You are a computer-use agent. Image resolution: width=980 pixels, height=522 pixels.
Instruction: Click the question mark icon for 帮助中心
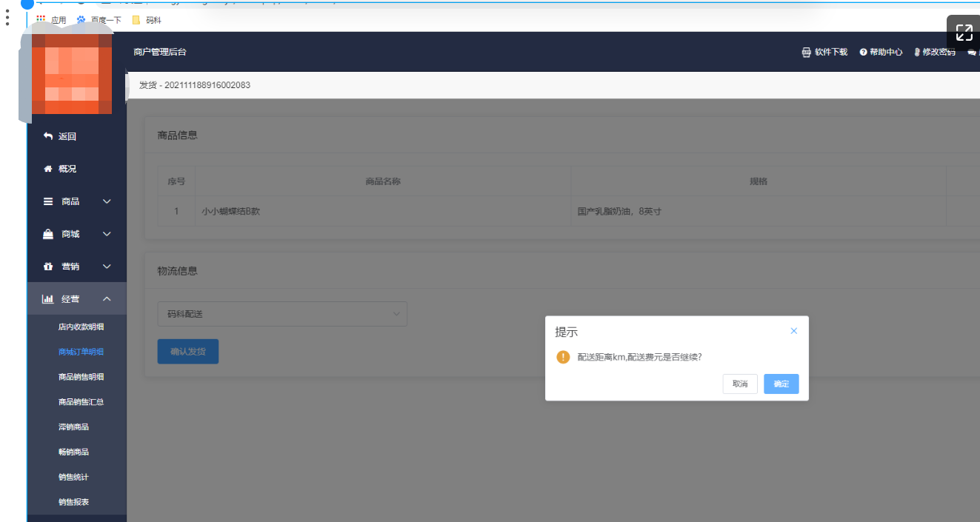863,53
